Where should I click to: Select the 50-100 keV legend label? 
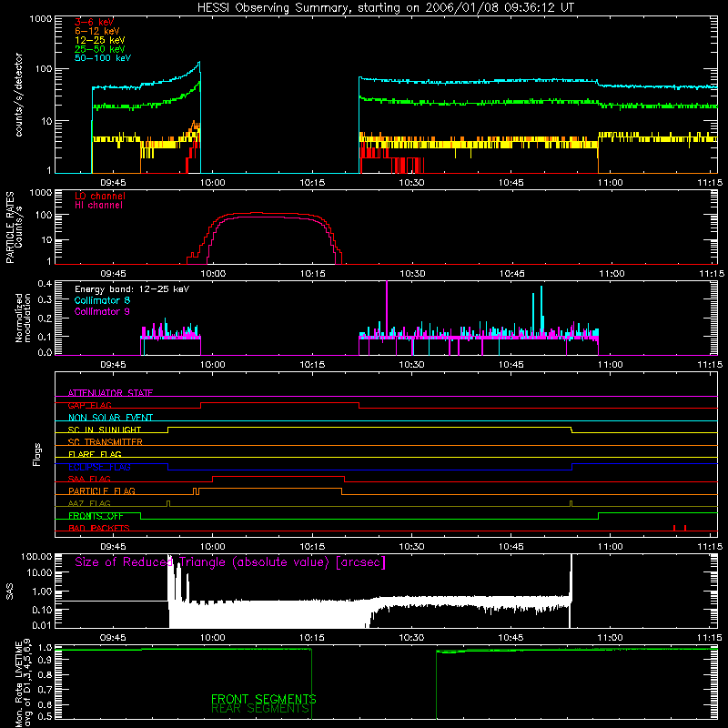coord(103,58)
